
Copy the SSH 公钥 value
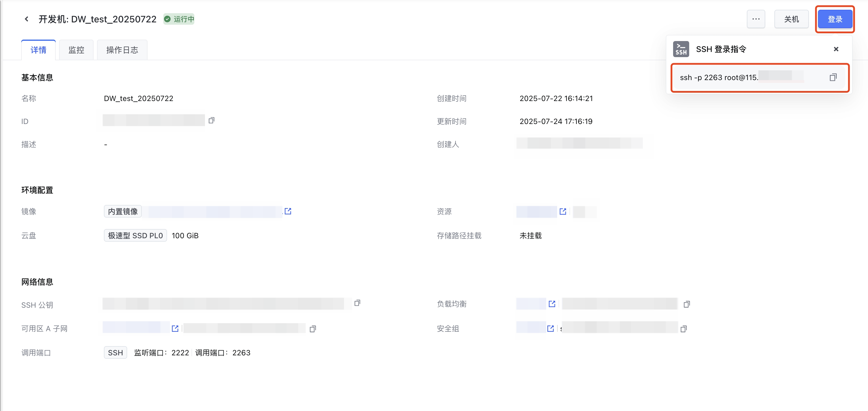(357, 303)
